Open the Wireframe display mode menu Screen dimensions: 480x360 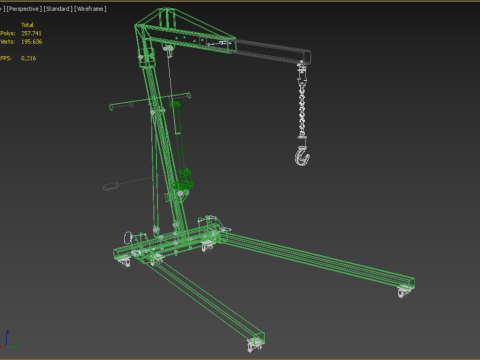(x=90, y=9)
